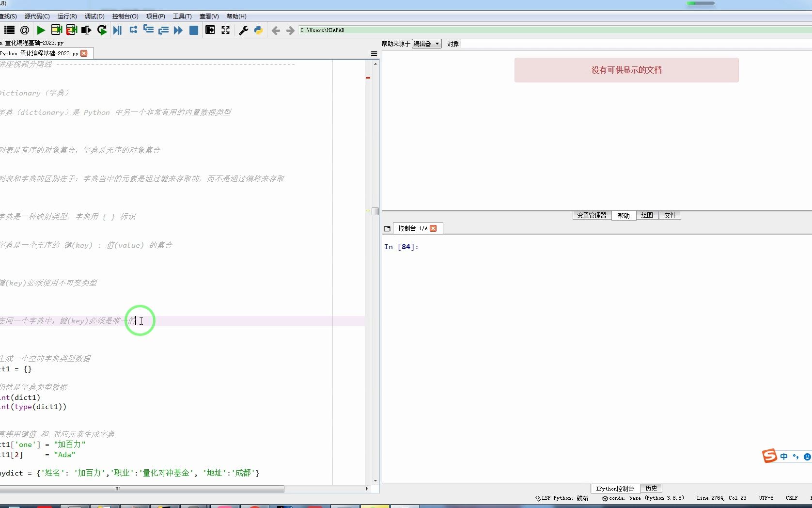
Task: Click the line containing "Ada" string
Action: pyautogui.click(x=38, y=455)
